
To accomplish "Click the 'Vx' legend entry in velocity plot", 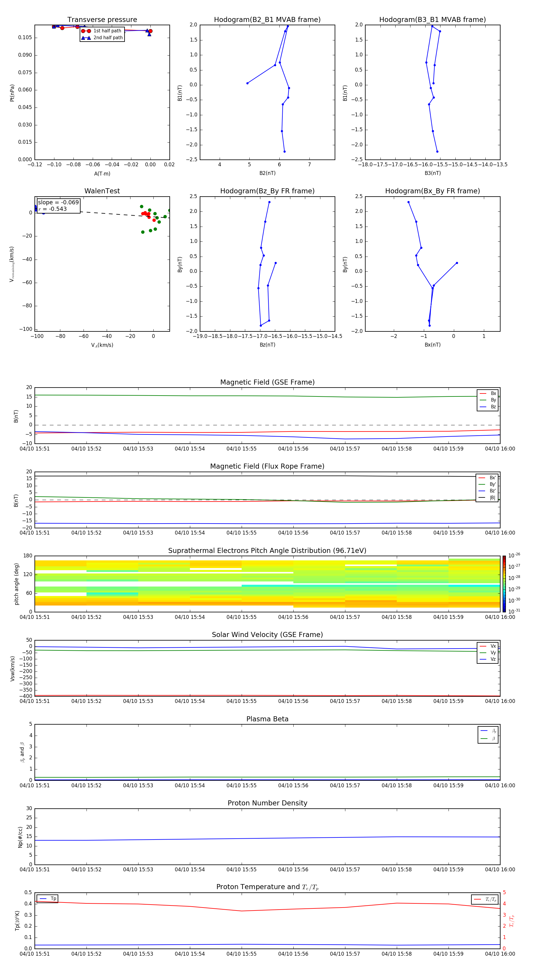I will [488, 646].
